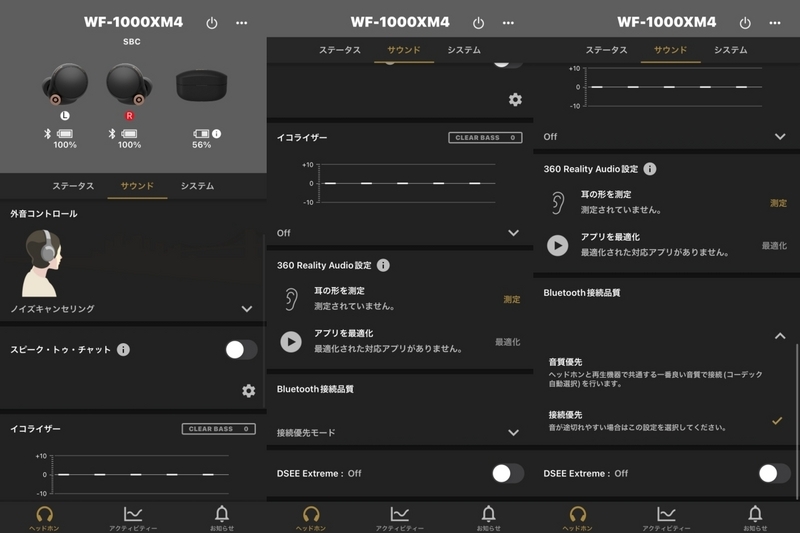Viewport: 800px width, 533px height.
Task: Click CLEAR BASS button in the left screen
Action: (x=218, y=429)
